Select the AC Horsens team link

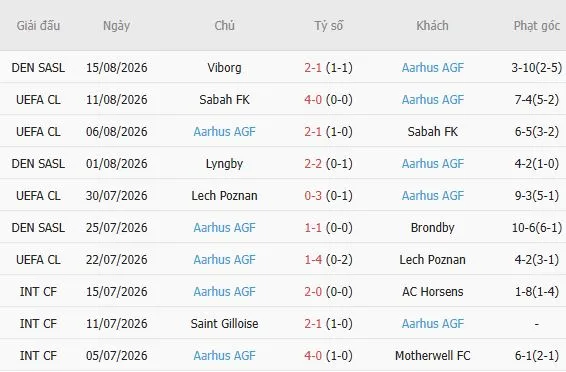click(432, 292)
